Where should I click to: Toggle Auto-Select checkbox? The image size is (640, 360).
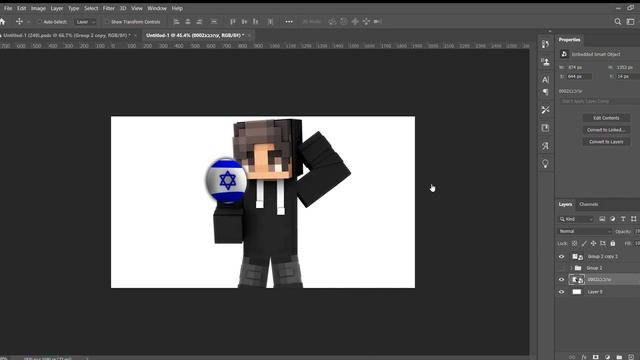click(40, 22)
